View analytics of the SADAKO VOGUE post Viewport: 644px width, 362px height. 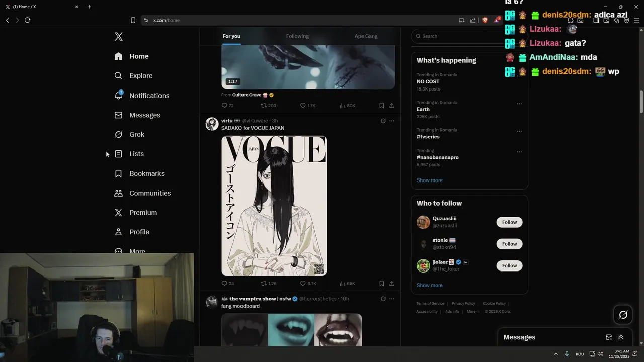click(x=347, y=284)
